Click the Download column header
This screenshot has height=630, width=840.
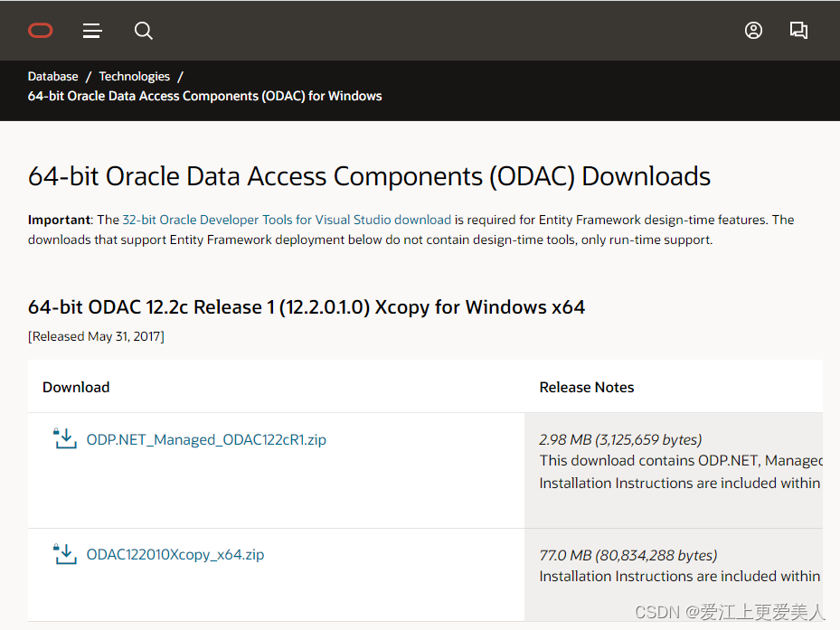[76, 387]
